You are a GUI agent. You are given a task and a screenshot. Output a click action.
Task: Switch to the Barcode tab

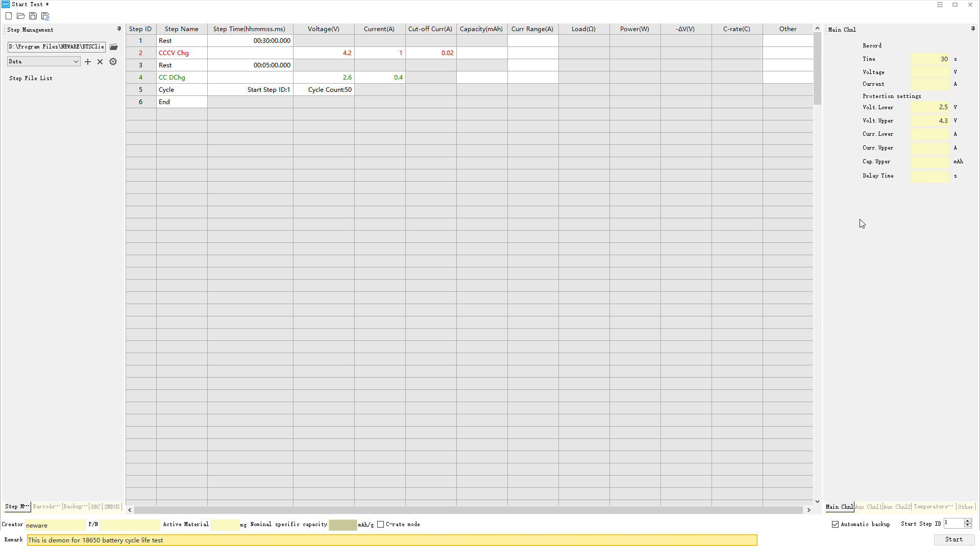click(46, 507)
